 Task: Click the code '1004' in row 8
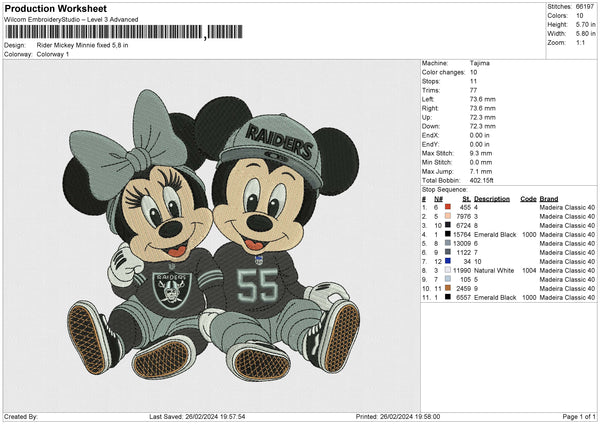click(529, 271)
